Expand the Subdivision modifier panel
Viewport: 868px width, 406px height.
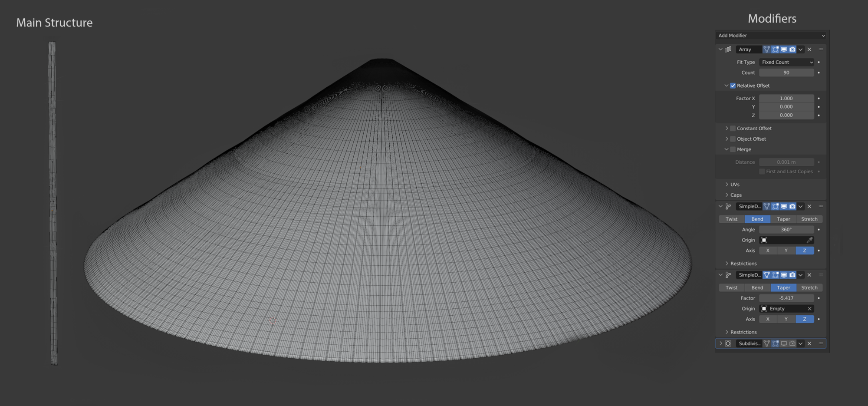(x=720, y=343)
